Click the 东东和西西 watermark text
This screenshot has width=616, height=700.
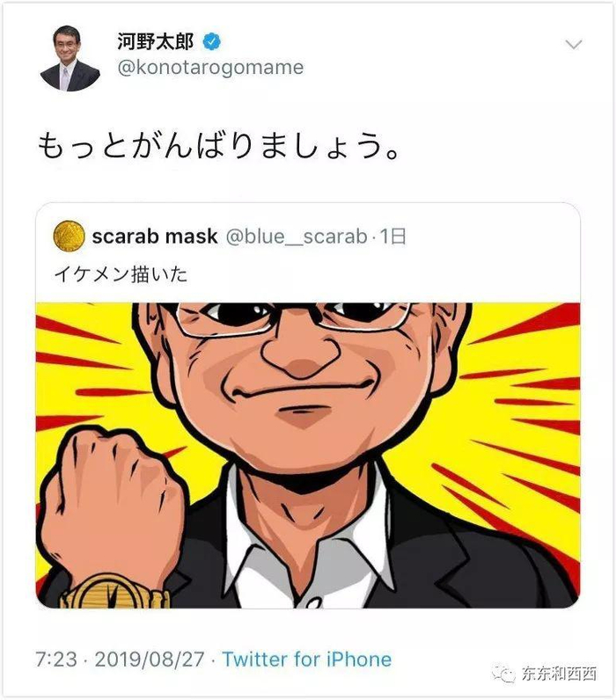558,674
